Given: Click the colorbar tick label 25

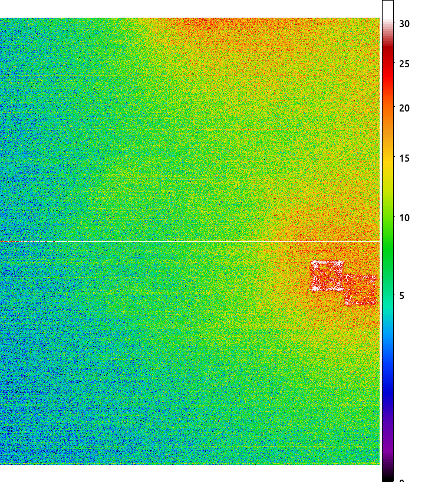Looking at the screenshot, I should [x=404, y=64].
